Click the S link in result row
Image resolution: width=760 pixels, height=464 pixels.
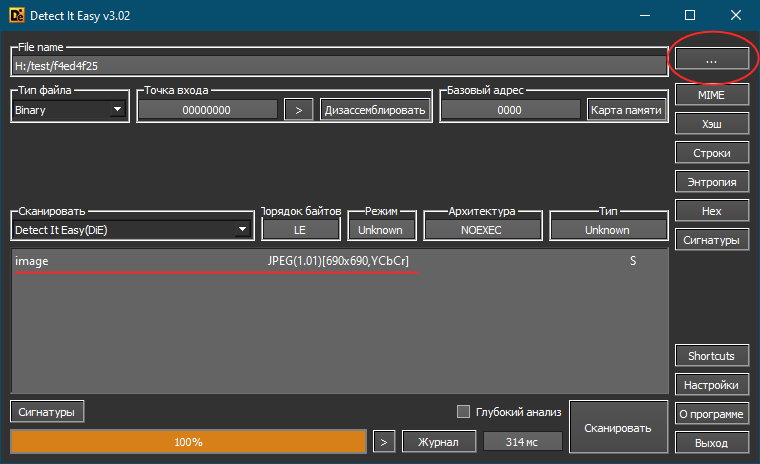point(633,261)
